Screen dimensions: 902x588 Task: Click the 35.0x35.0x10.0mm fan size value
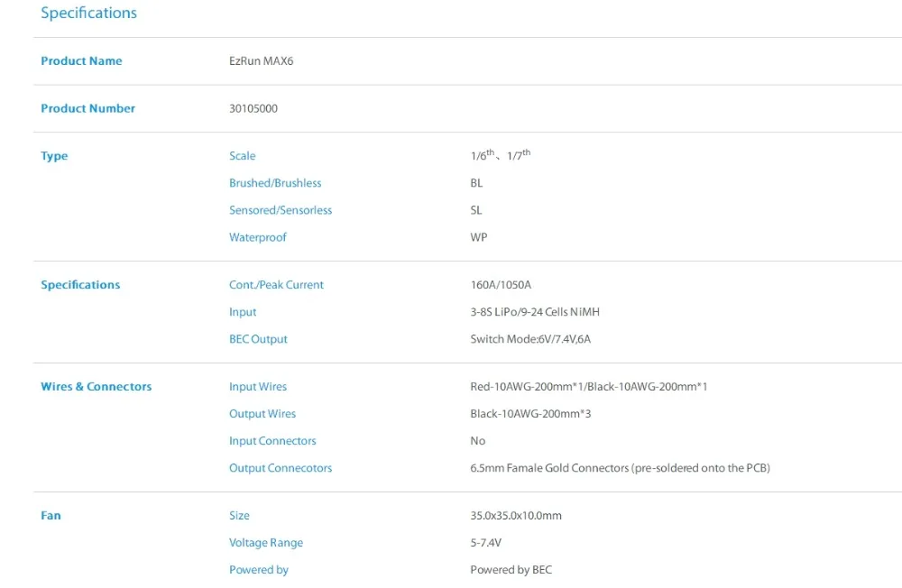click(x=516, y=516)
